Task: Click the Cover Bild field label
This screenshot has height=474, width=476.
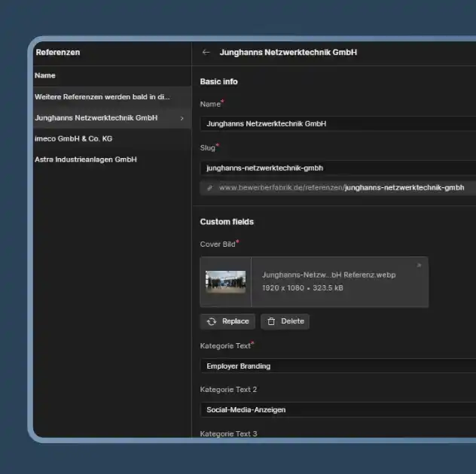Action: (x=218, y=244)
